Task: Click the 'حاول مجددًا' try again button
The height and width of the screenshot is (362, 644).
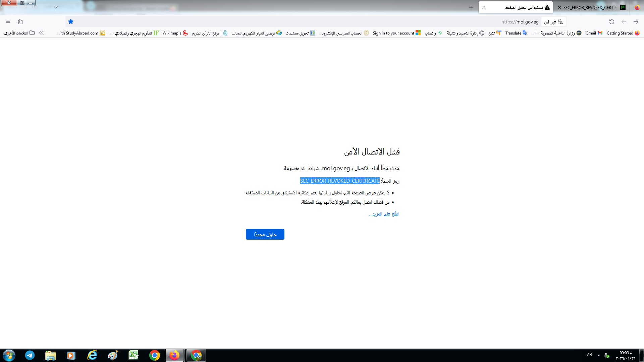Action: point(265,234)
